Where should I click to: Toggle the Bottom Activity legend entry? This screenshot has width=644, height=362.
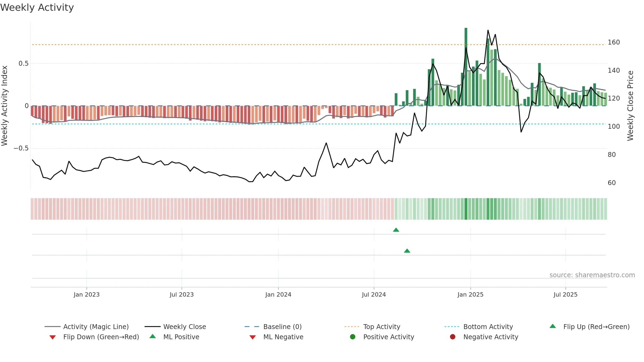coord(479,327)
